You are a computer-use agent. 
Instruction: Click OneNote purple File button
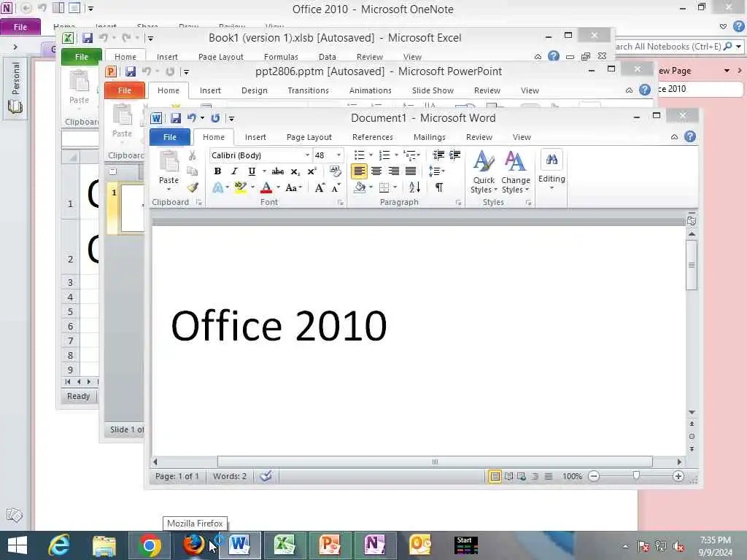[20, 27]
